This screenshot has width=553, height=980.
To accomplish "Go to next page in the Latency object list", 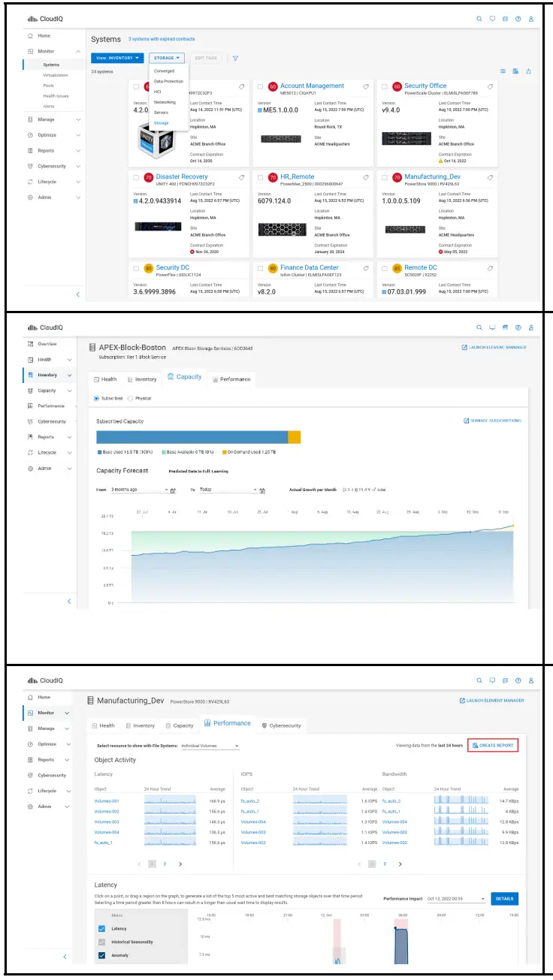I will click(180, 864).
